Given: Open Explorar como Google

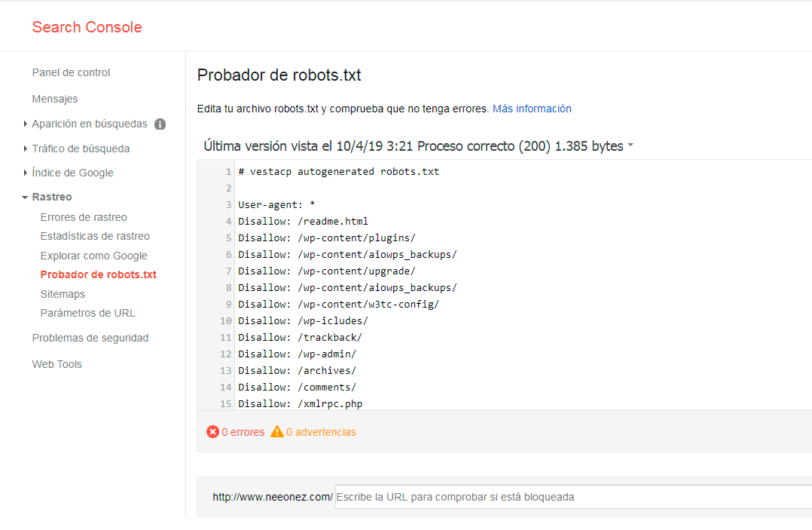Looking at the screenshot, I should click(93, 256).
